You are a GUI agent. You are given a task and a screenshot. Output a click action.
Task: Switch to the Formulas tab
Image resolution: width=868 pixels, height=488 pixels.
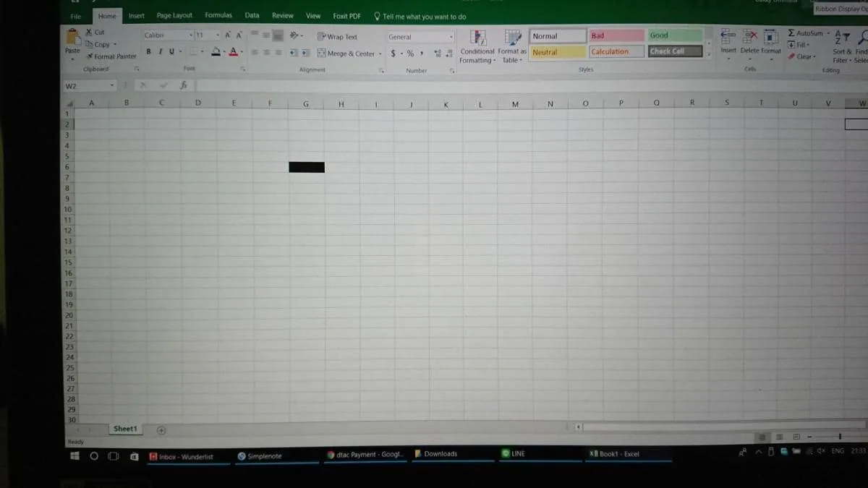[x=218, y=15]
